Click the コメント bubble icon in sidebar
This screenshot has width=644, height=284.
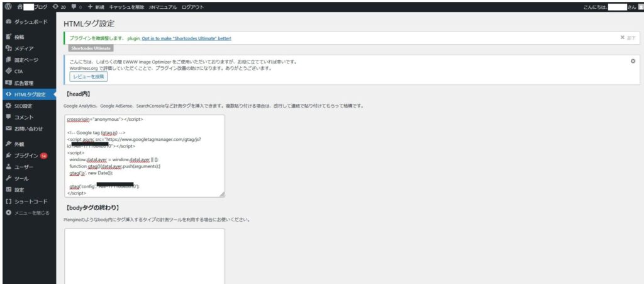(x=9, y=118)
